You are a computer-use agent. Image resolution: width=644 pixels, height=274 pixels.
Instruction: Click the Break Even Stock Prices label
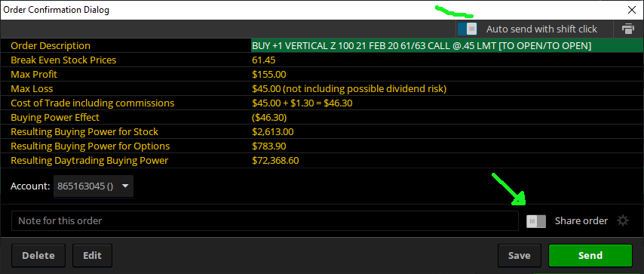tap(63, 60)
